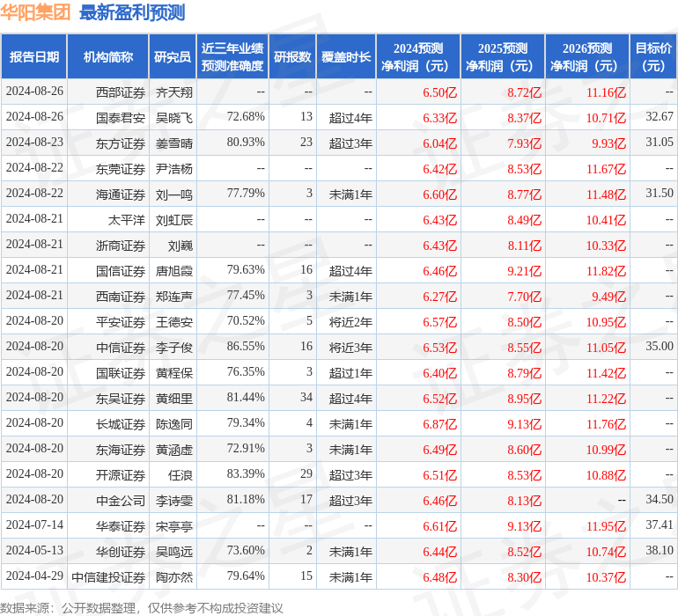Click the 2024预测净利润 column header

(418, 57)
